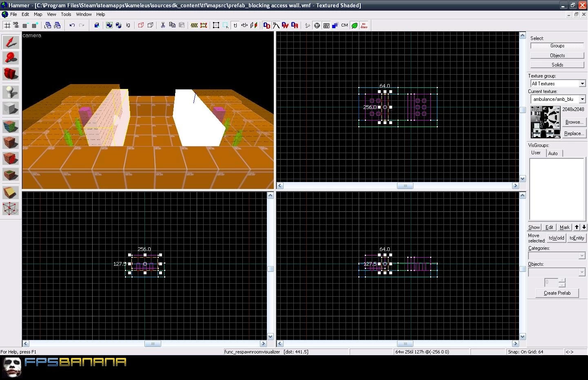The image size is (588, 380).
Task: Pick the Entity tool
Action: click(x=11, y=92)
